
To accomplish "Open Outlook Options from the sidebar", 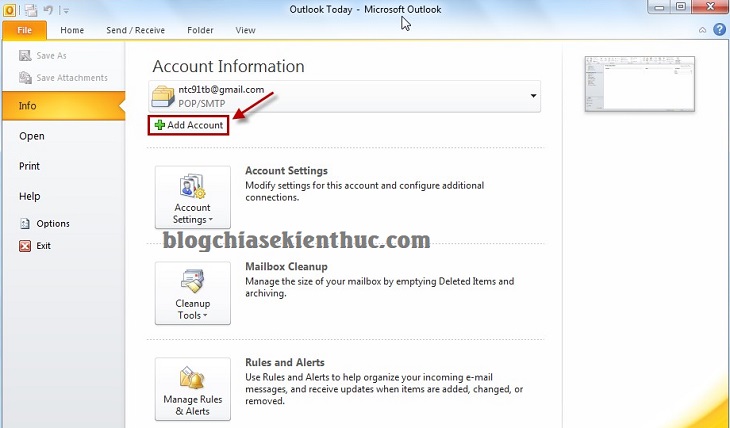I will 45,224.
